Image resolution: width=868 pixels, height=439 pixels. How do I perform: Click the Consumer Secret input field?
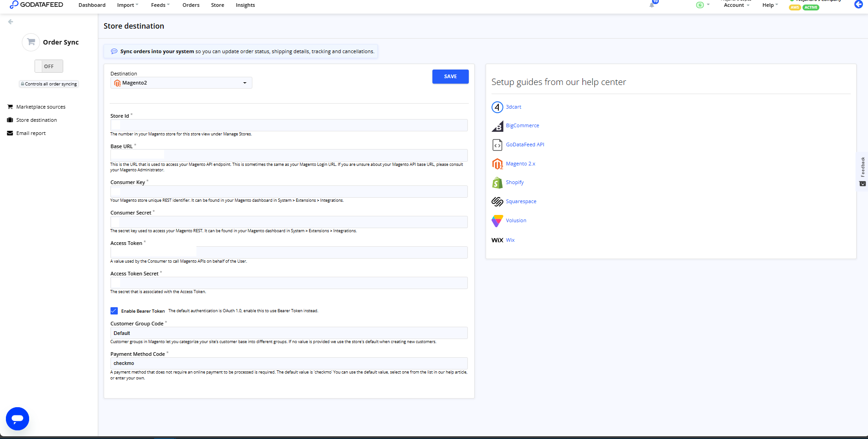click(289, 222)
